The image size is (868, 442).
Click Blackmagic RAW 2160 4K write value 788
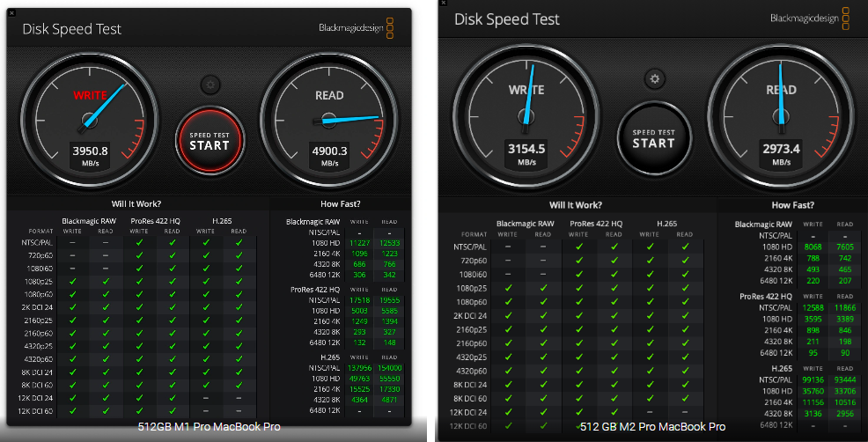pos(813,258)
